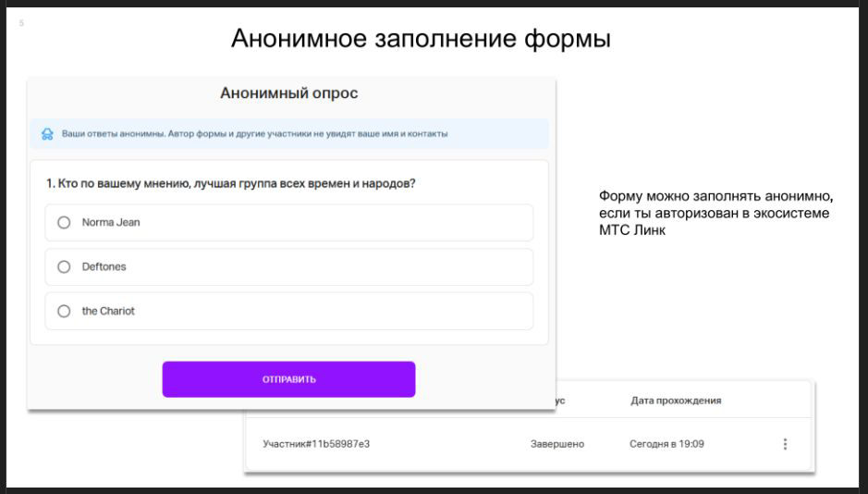Click the ОТПРАВИТЬ submit button
The height and width of the screenshot is (494, 868).
(288, 379)
